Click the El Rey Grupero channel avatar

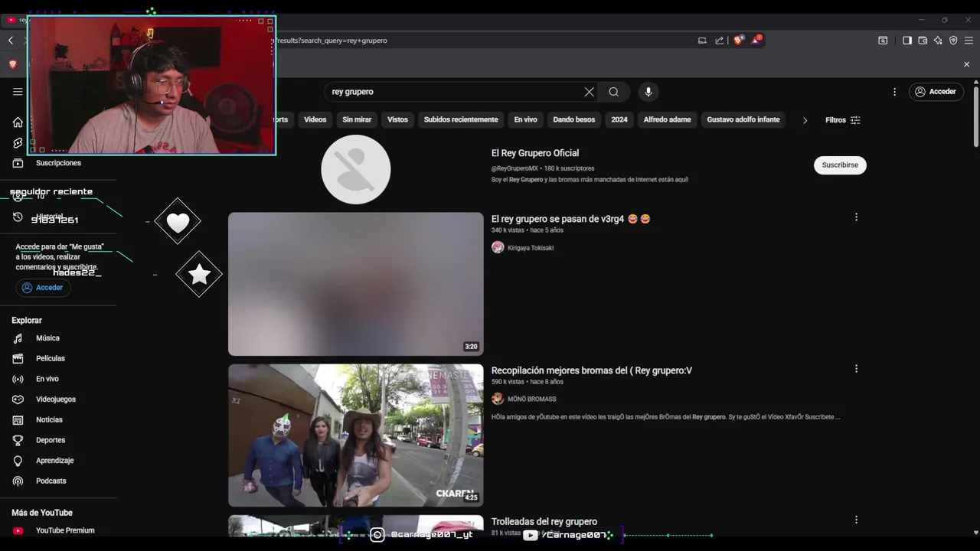click(x=356, y=170)
